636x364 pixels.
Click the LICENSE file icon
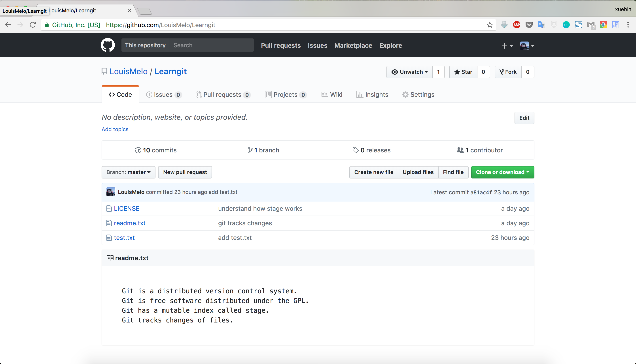109,209
